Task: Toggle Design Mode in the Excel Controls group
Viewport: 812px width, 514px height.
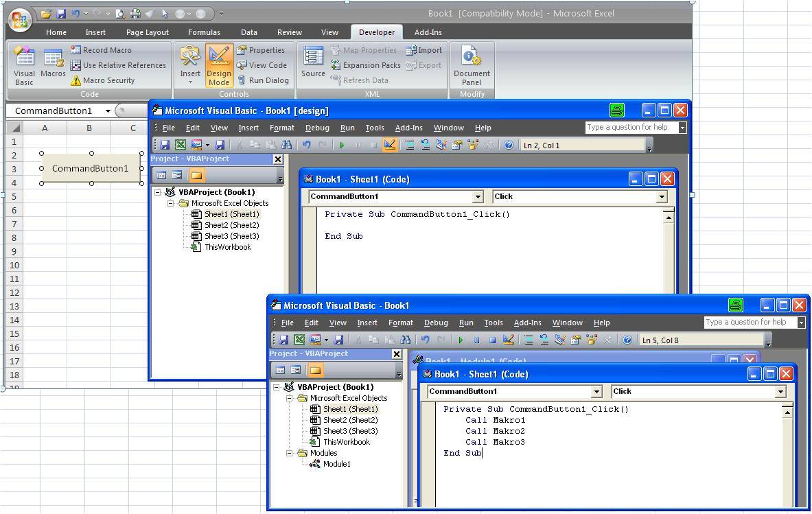Action: click(x=219, y=65)
